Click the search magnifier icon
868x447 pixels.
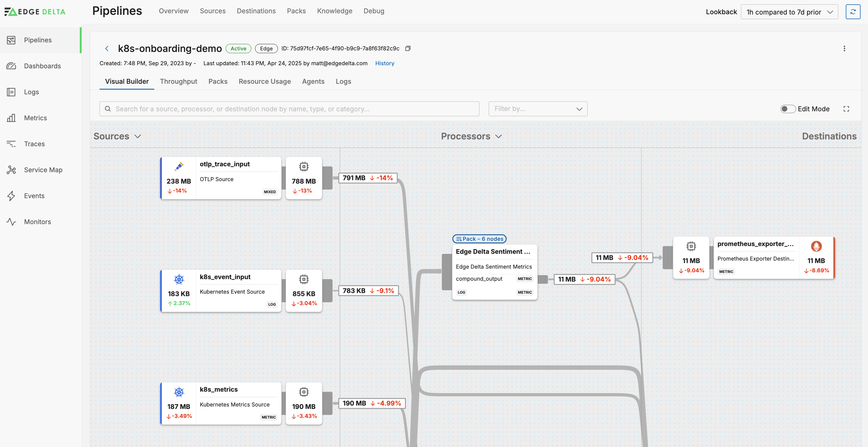pyautogui.click(x=108, y=109)
